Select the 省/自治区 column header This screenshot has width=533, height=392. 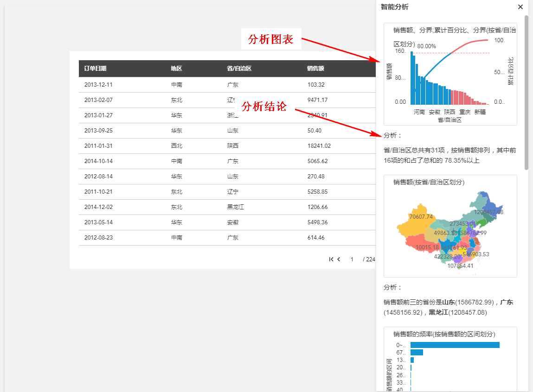click(x=239, y=69)
